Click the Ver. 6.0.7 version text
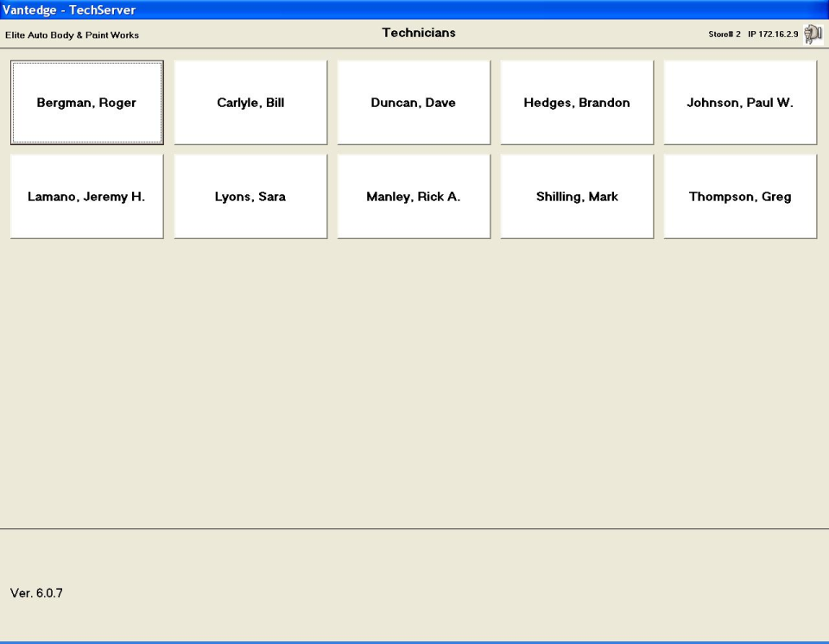This screenshot has height=644, width=829. click(x=35, y=593)
